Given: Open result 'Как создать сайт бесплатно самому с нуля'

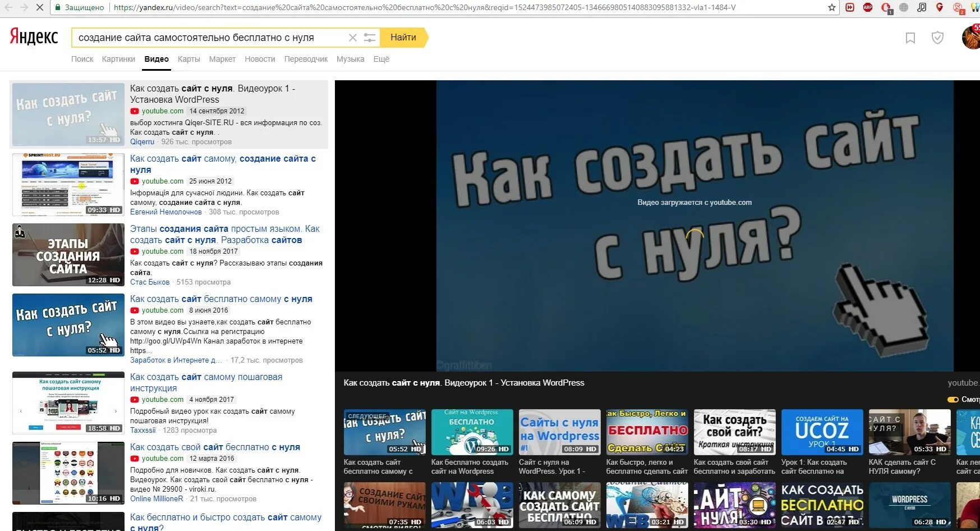Looking at the screenshot, I should tap(221, 299).
